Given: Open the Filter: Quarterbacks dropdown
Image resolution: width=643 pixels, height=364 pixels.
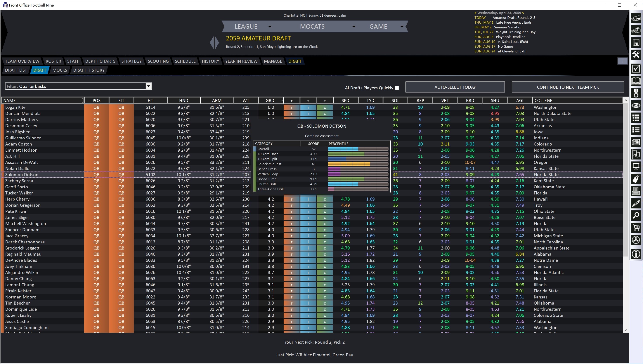Looking at the screenshot, I should click(x=149, y=86).
